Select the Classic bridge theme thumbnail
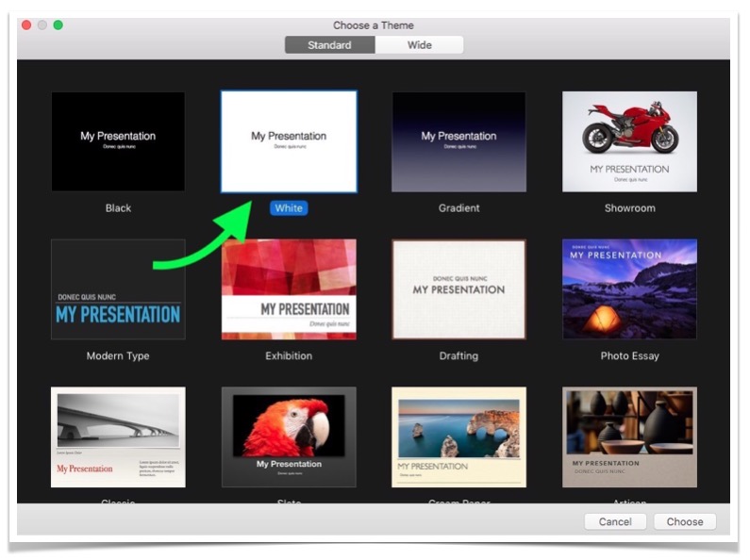The width and height of the screenshot is (750, 560). pos(118,436)
